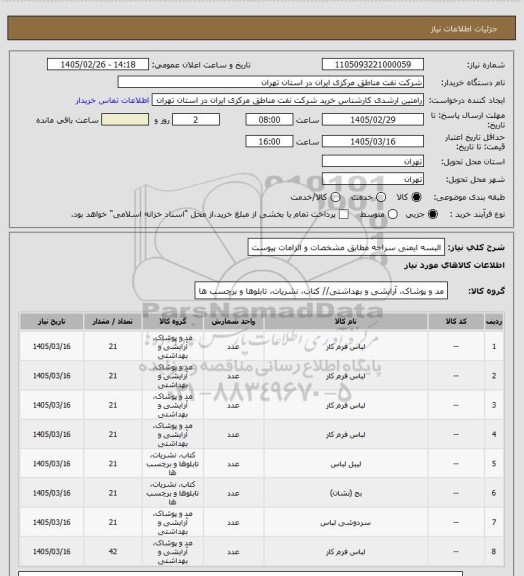Screen dimensions: 524x576
Task: Click the price validity date 1405/03/16 field
Action: click(x=373, y=141)
